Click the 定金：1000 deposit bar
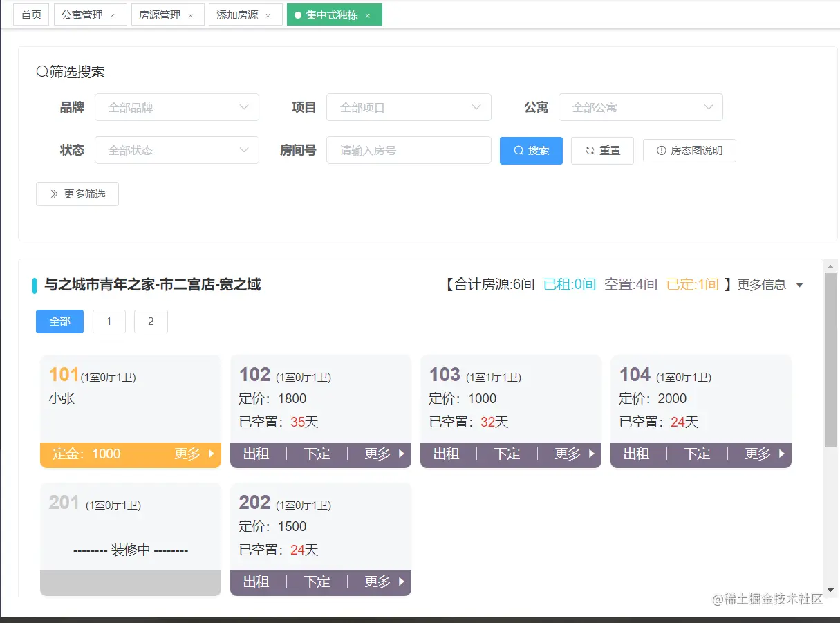The width and height of the screenshot is (840, 623). point(131,455)
